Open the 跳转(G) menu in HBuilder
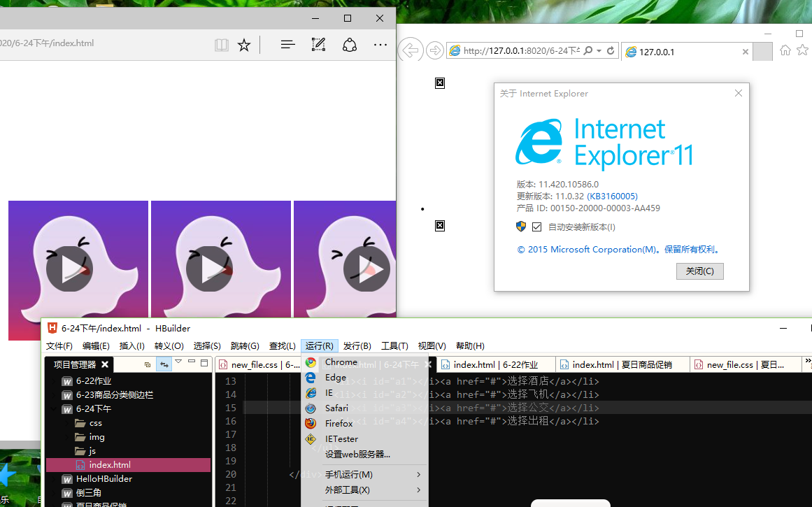Viewport: 812px width, 507px height. pyautogui.click(x=245, y=346)
